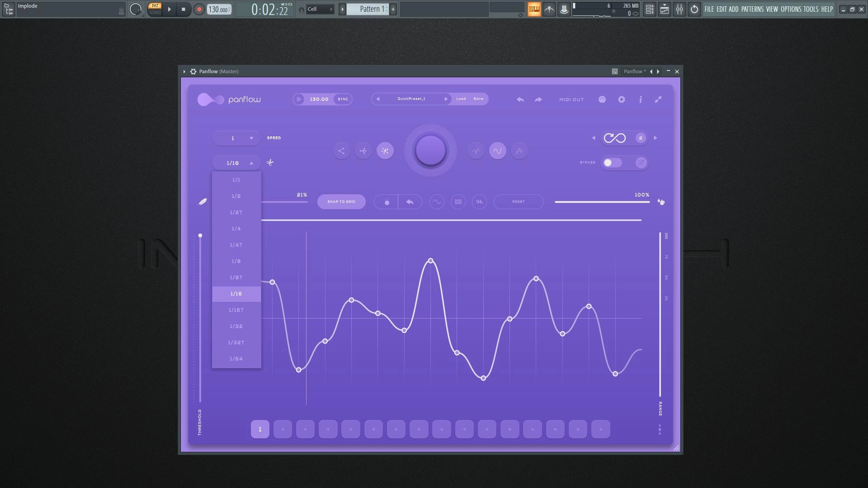Select previous path shape arrow

pos(594,138)
